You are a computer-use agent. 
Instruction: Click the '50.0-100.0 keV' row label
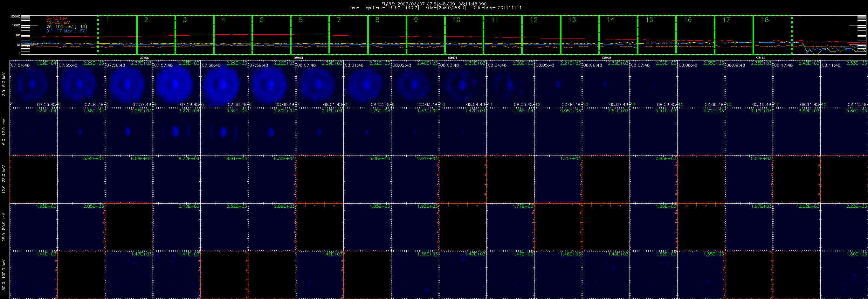(4, 275)
